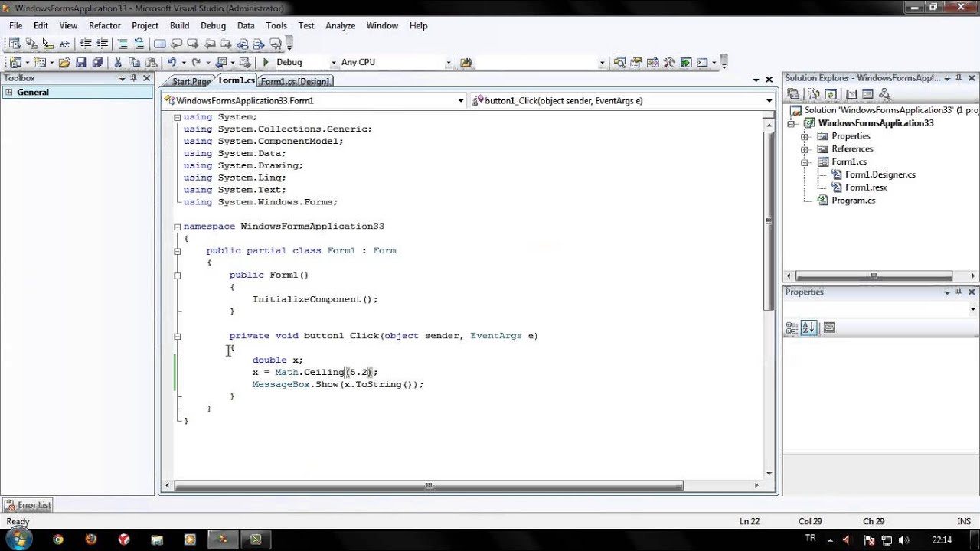Screen dimensions: 980x551
Task: Click Show All Files in Solution Explorer
Action: click(814, 94)
